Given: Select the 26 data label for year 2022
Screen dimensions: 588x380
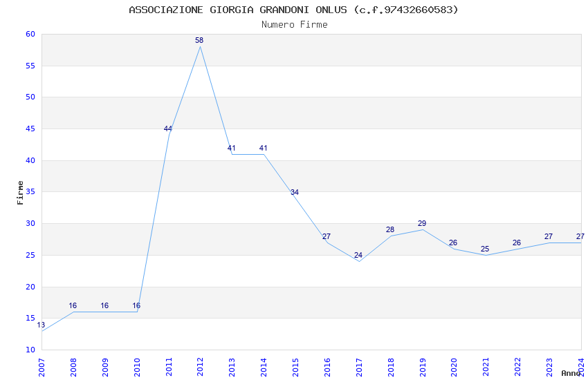Looking at the screenshot, I should coord(517,243).
